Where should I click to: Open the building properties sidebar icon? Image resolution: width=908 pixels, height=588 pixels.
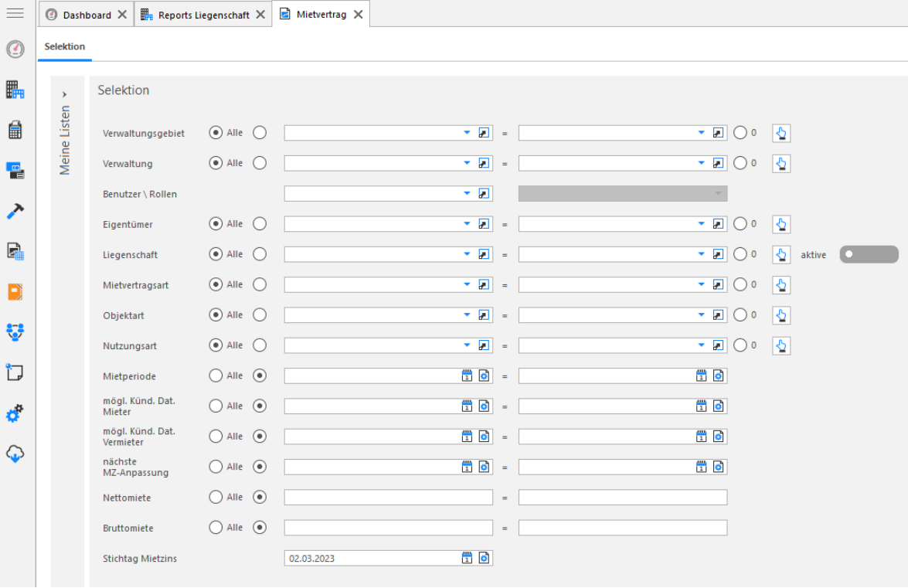15,90
